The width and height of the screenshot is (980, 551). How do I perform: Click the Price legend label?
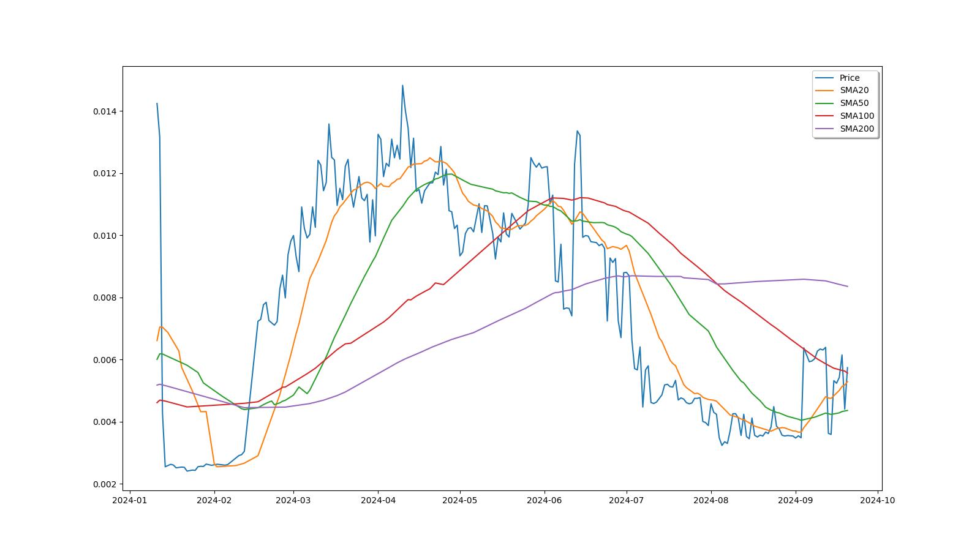849,78
